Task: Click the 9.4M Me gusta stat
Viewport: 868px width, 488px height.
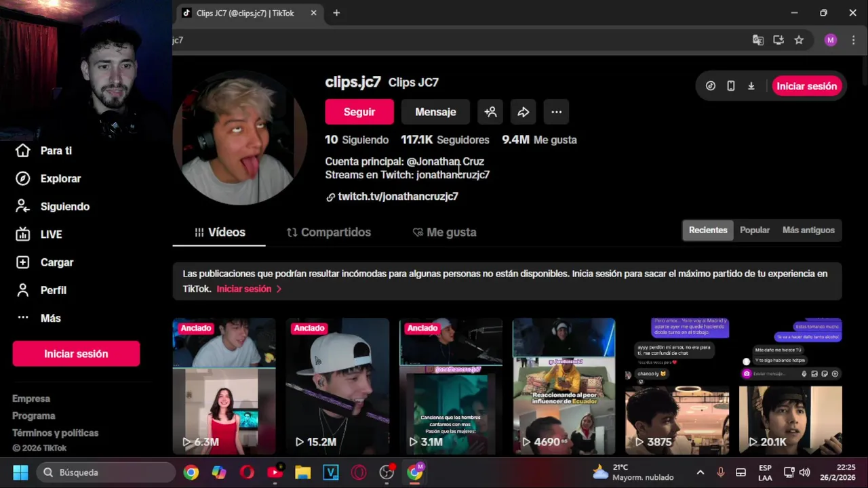Action: (x=539, y=140)
